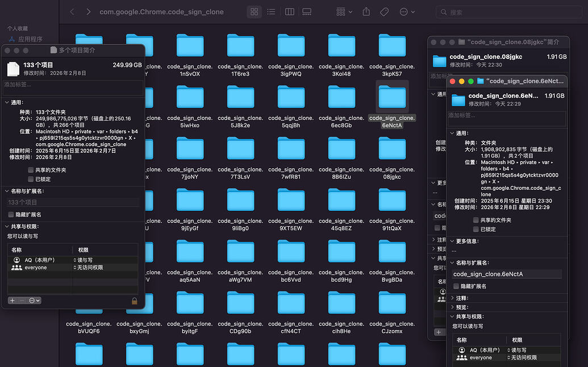The image size is (588, 367).
Task: Toggle Hide extension in 6eNctA info
Action: pos(456,286)
